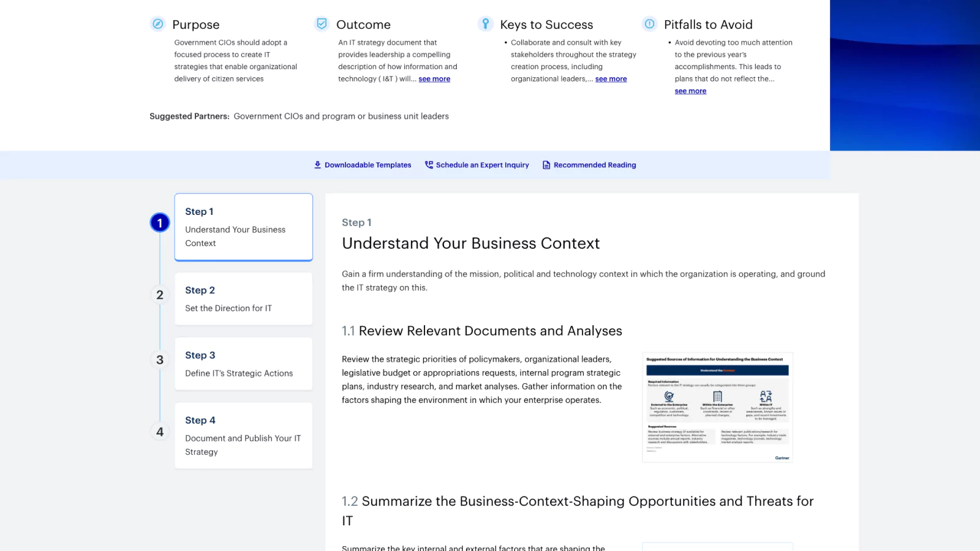The height and width of the screenshot is (551, 980).
Task: Open the Downloadable Templates section
Action: (x=367, y=165)
